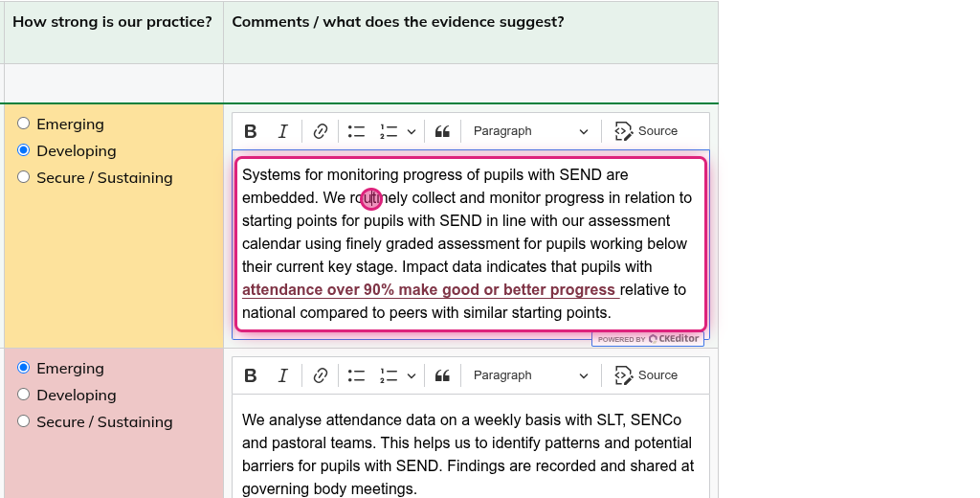The width and height of the screenshot is (980, 498).
Task: Switch first editor to Source view
Action: 646,131
